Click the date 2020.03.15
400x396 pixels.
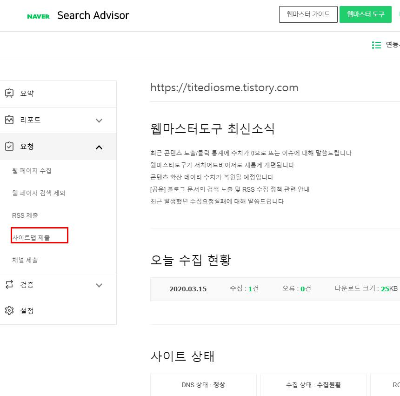[x=188, y=289]
